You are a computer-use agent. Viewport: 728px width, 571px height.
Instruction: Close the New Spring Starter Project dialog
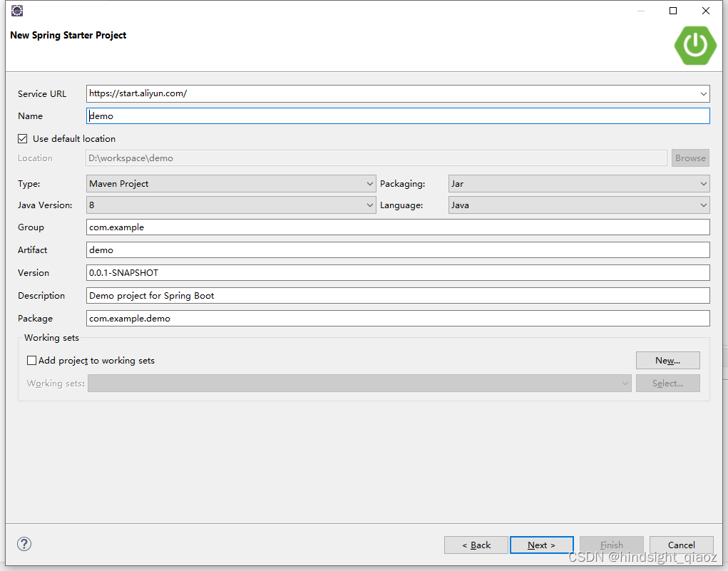[706, 10]
